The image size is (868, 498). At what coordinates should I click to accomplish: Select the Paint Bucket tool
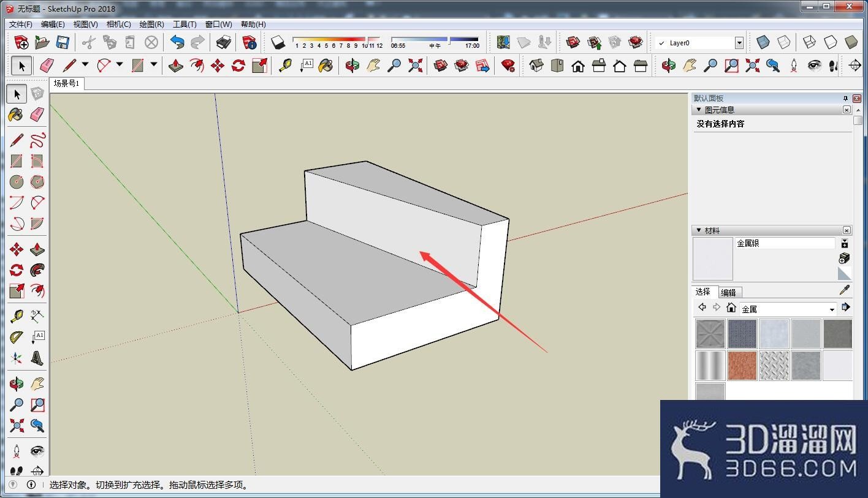[x=327, y=66]
